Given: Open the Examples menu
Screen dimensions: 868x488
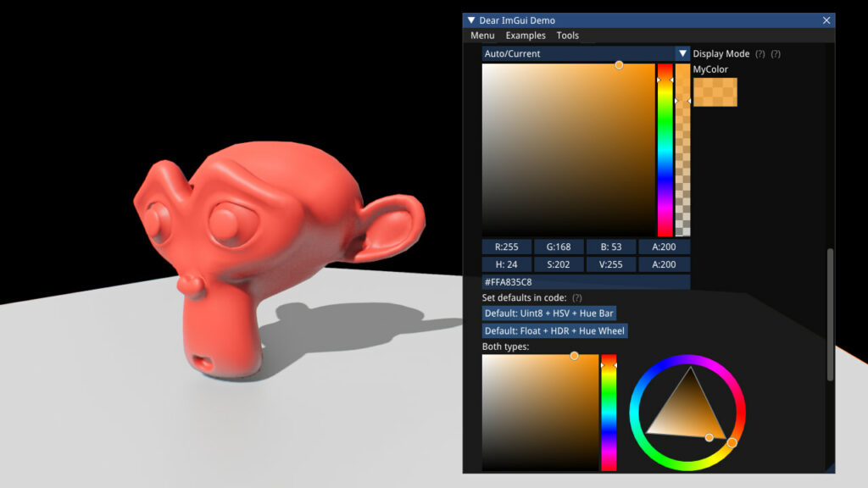Looking at the screenshot, I should coord(526,36).
